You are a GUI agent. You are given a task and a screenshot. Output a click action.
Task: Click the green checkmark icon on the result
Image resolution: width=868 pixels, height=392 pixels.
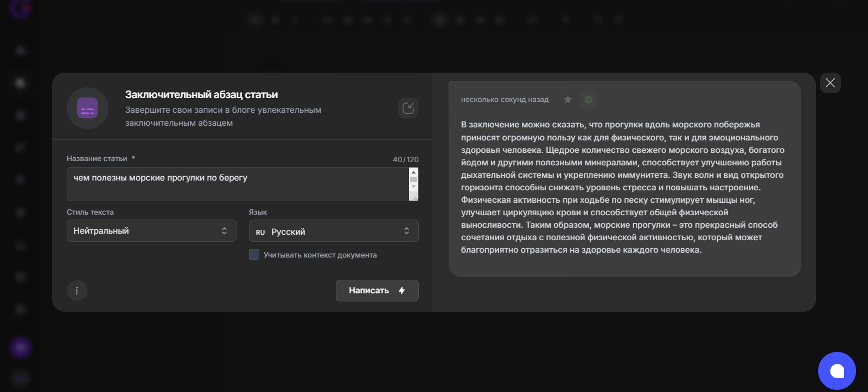point(588,99)
